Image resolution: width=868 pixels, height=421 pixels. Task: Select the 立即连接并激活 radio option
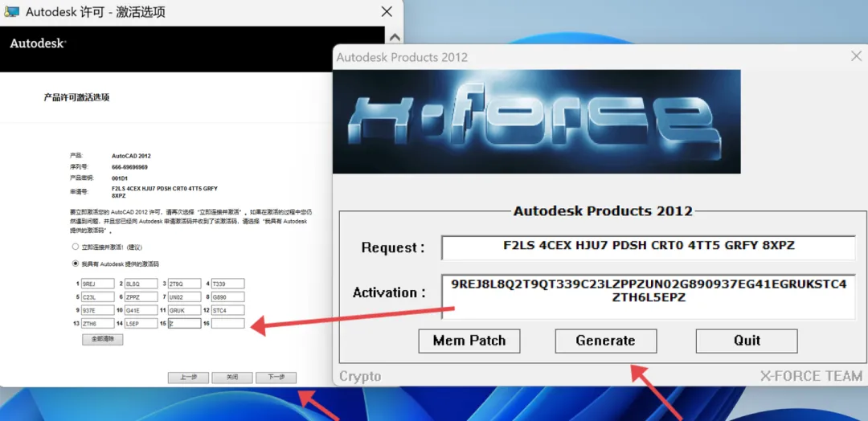pos(76,247)
